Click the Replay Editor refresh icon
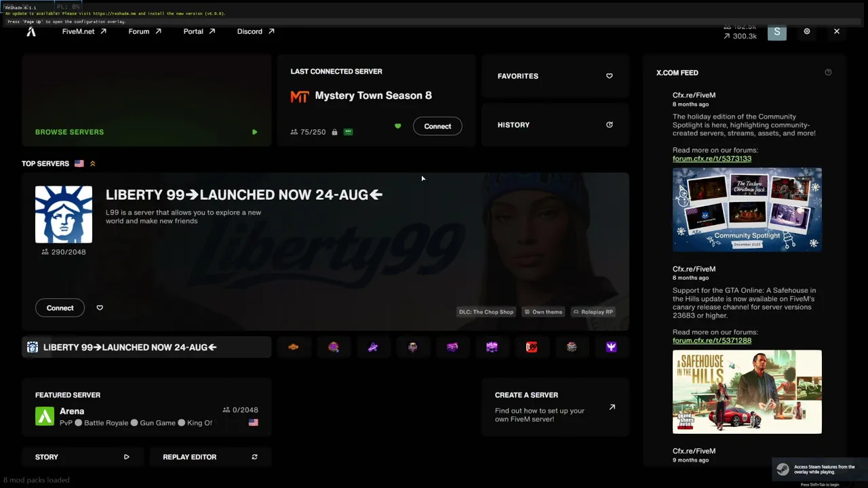Viewport: 868px width, 488px height. point(254,457)
